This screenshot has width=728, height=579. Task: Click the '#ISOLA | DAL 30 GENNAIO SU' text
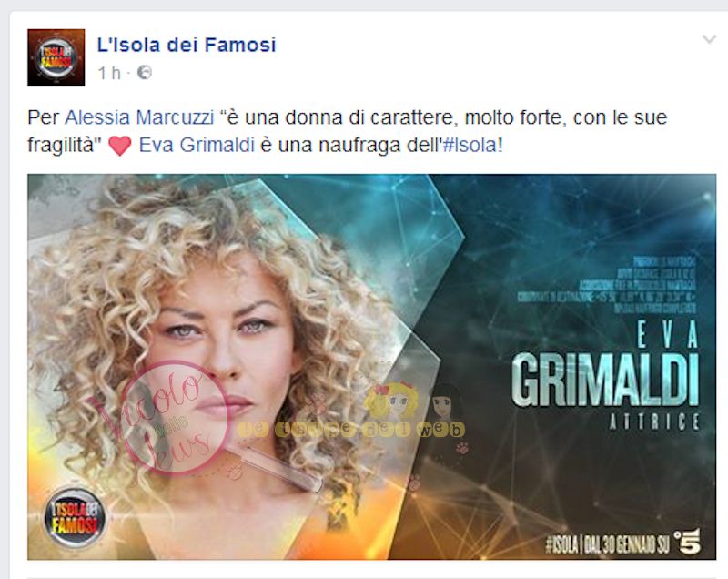coord(607,544)
